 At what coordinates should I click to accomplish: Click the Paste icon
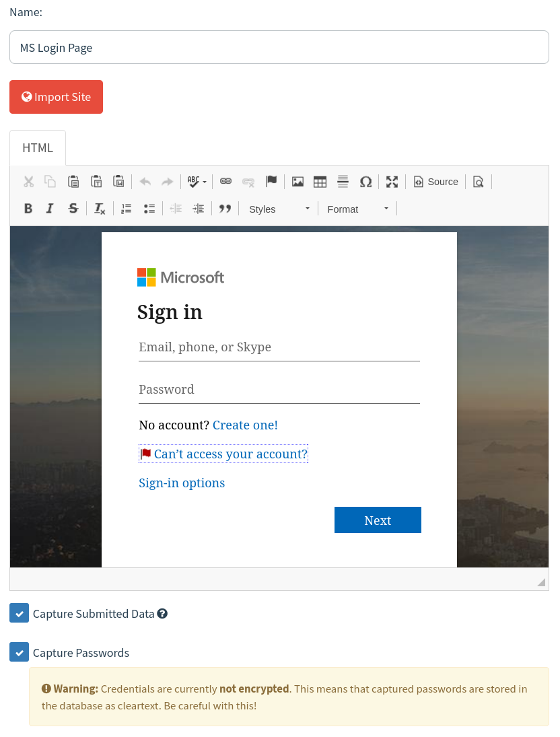[73, 182]
